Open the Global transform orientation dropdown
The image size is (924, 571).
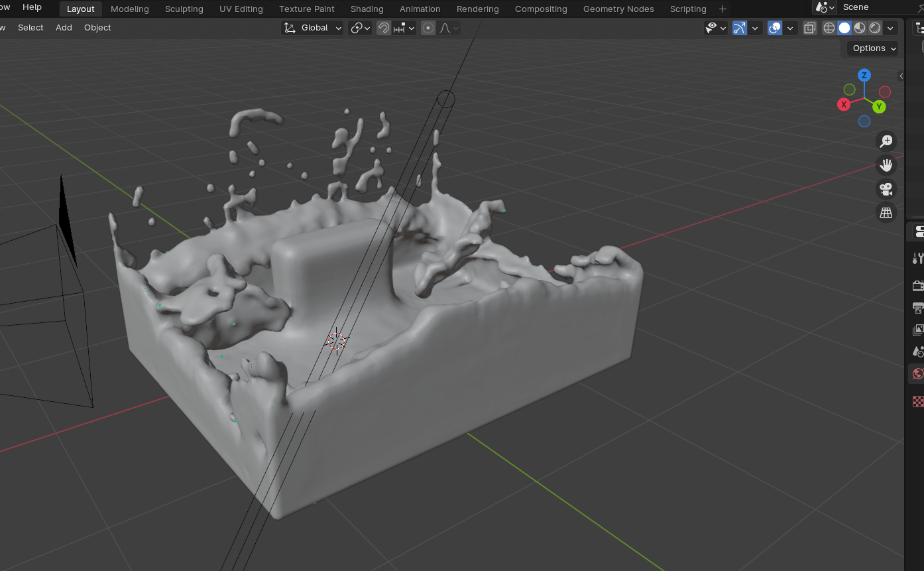pos(312,28)
